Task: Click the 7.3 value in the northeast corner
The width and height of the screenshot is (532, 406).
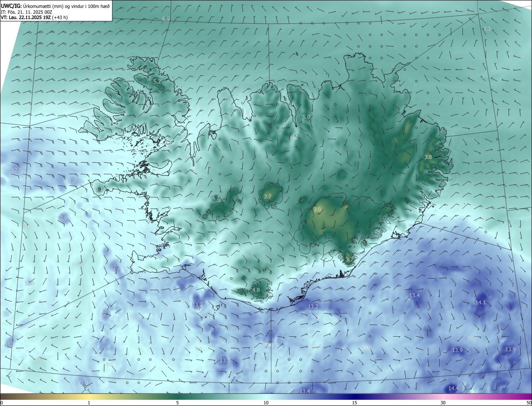Action: coord(487,29)
